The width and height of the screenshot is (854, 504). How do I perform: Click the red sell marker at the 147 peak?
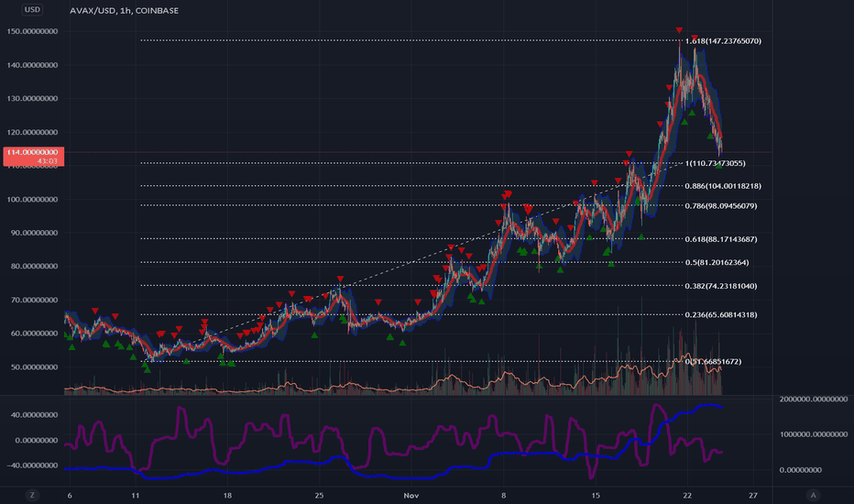coord(679,30)
